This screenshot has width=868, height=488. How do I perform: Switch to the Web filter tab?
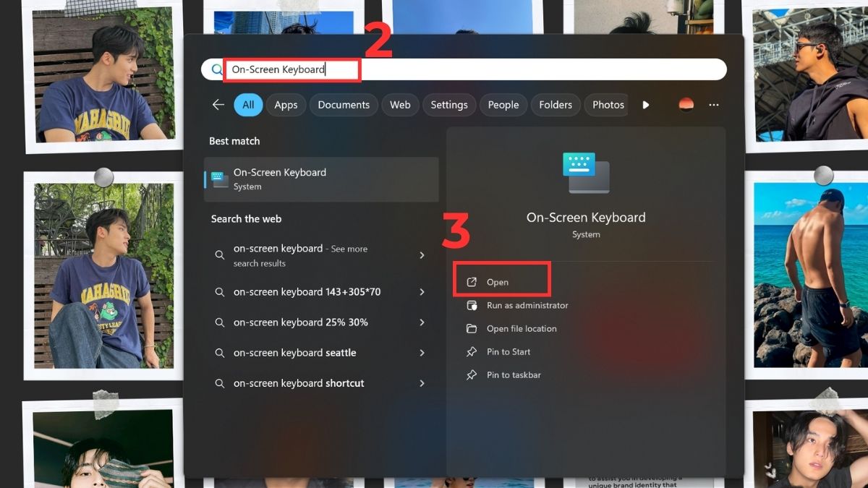pyautogui.click(x=400, y=105)
